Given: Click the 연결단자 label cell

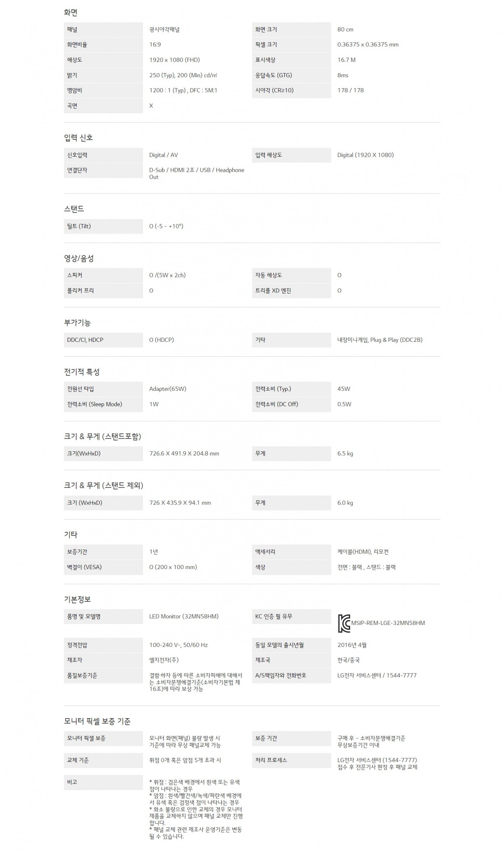Looking at the screenshot, I should 103,170.
